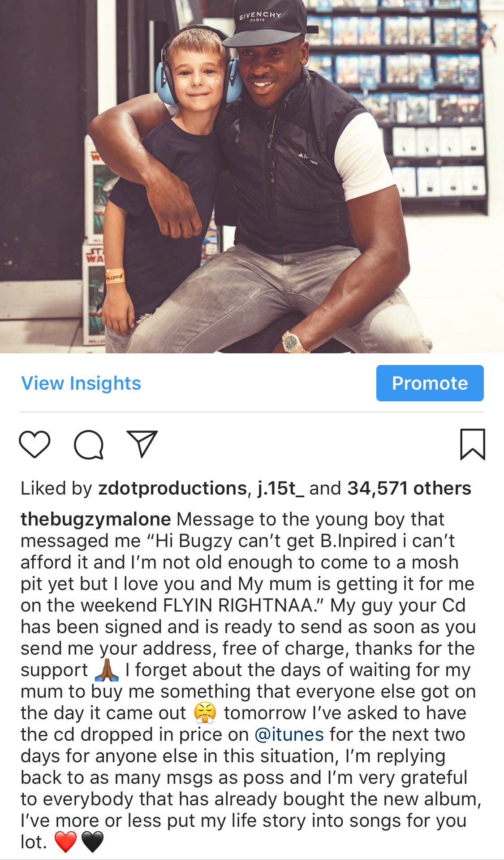Tap the praying hands emoji in the caption

point(107,670)
